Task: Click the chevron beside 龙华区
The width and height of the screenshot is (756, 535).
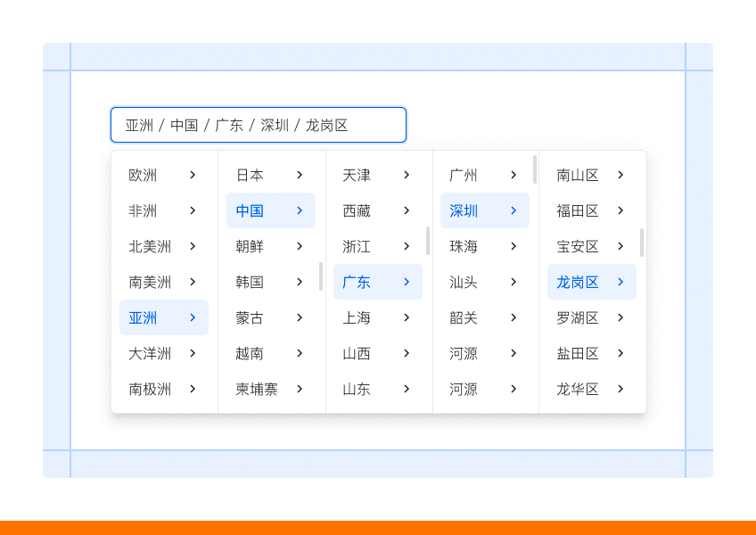Action: [620, 389]
